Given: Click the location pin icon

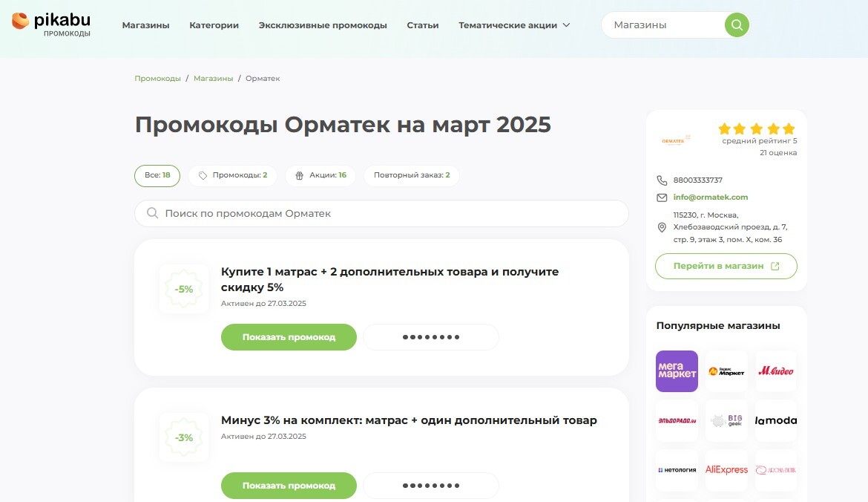Looking at the screenshot, I should pos(662,227).
